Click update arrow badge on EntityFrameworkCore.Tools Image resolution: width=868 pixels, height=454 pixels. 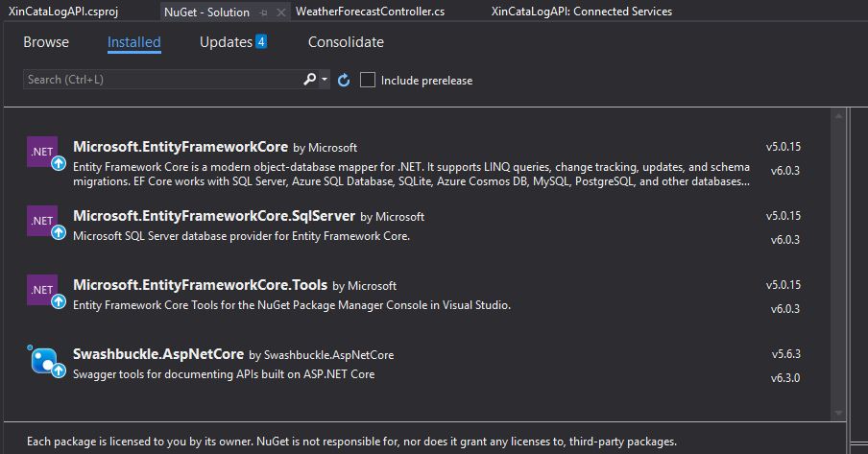click(59, 301)
